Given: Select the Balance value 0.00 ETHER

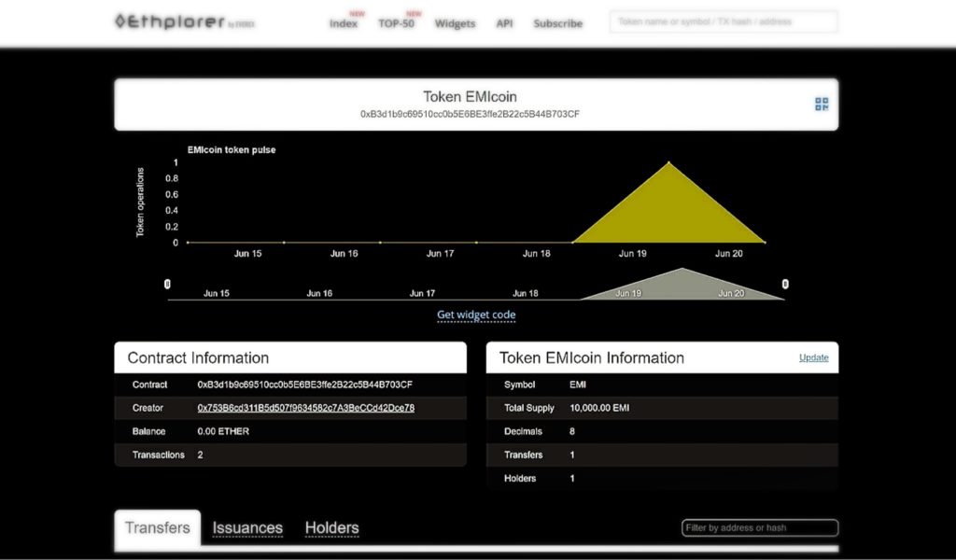Looking at the screenshot, I should (223, 431).
